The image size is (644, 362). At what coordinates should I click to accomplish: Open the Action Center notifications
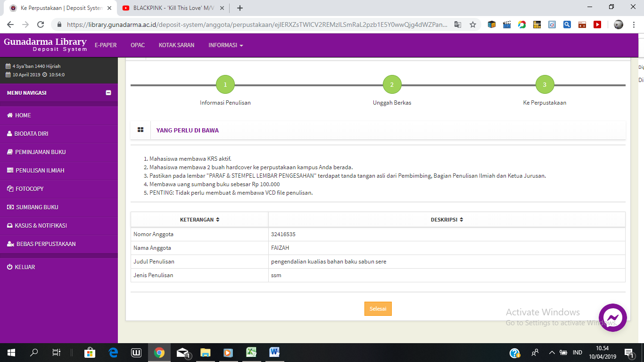coord(629,353)
